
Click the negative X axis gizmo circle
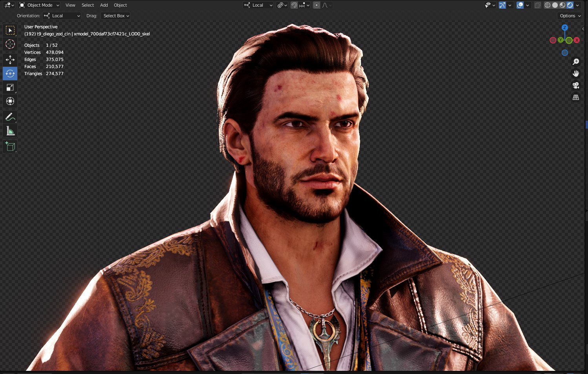click(553, 40)
